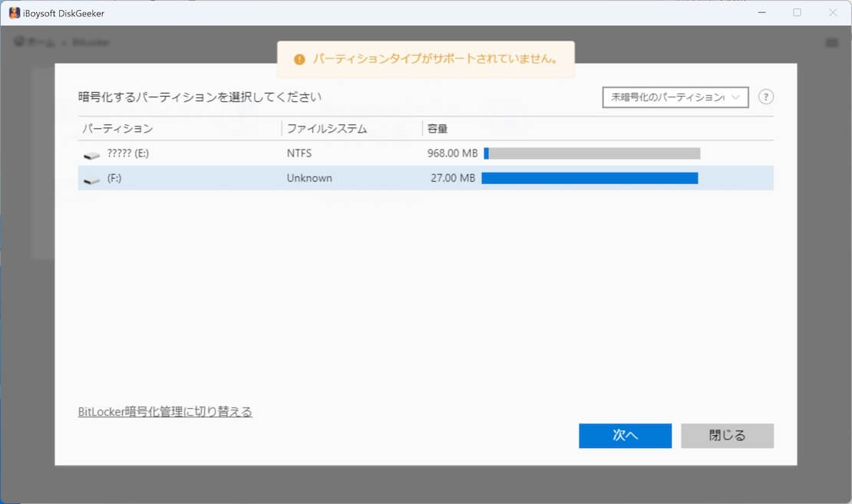
Task: Click the orange warning icon in notification
Action: (299, 59)
